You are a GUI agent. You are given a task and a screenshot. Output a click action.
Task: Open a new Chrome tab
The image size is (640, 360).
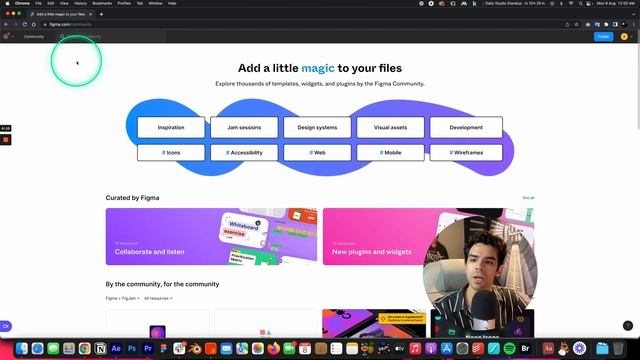click(101, 14)
